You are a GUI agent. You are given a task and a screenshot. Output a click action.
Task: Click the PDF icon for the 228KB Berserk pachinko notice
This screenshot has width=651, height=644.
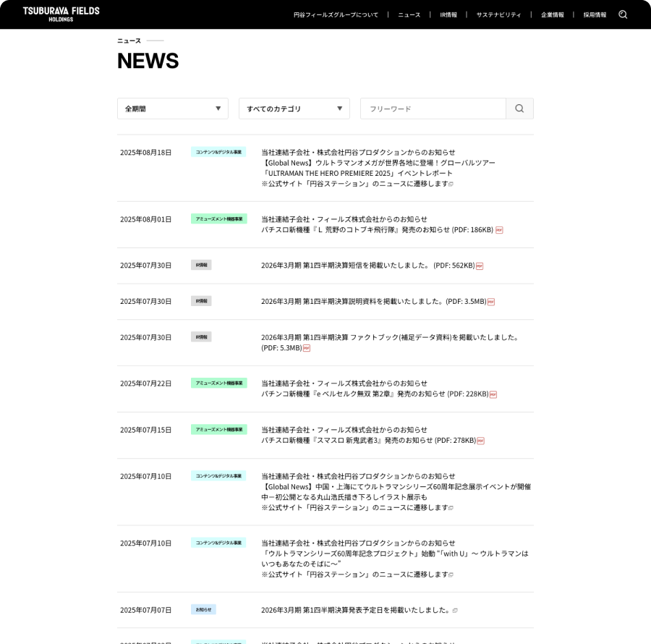pos(493,394)
